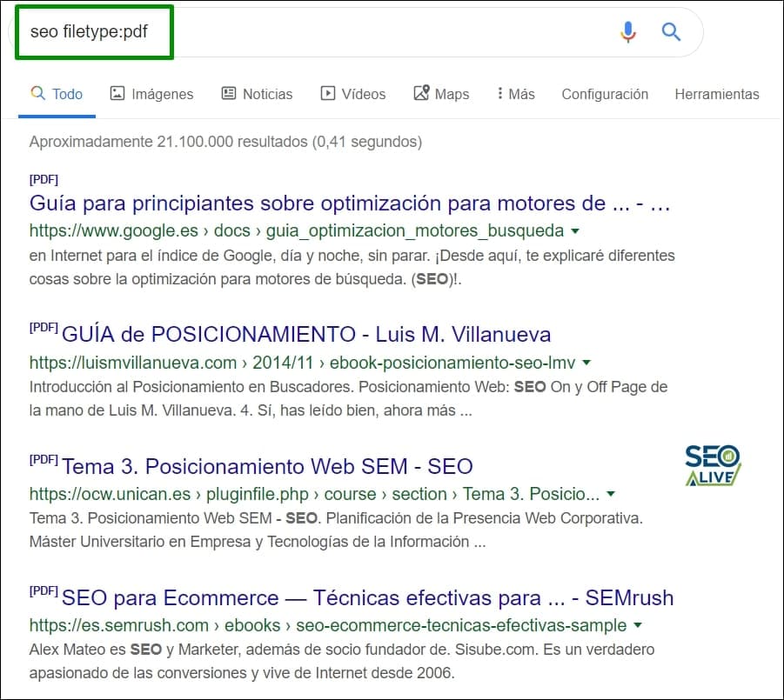
Task: Open 'Guía para principiantes sobre optimización' result
Action: 350,203
